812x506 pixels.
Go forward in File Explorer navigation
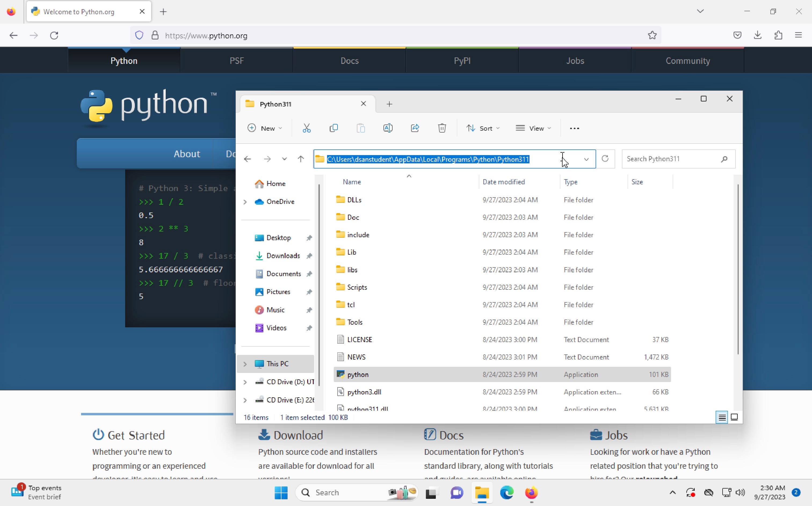coord(267,159)
